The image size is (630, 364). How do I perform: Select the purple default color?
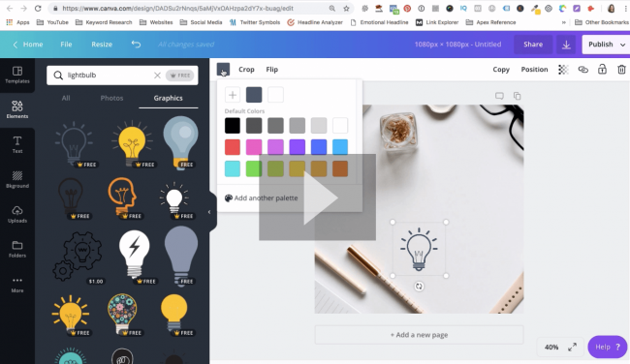tap(297, 147)
